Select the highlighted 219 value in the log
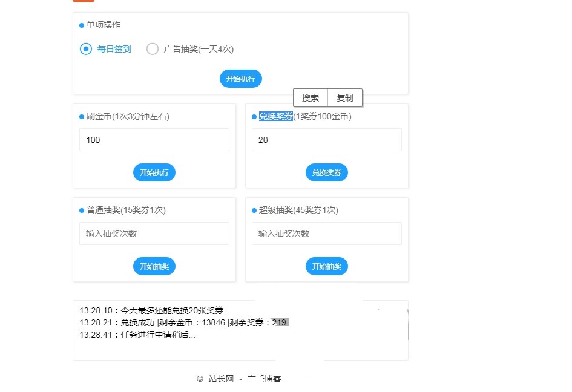572x392 pixels. click(x=280, y=322)
